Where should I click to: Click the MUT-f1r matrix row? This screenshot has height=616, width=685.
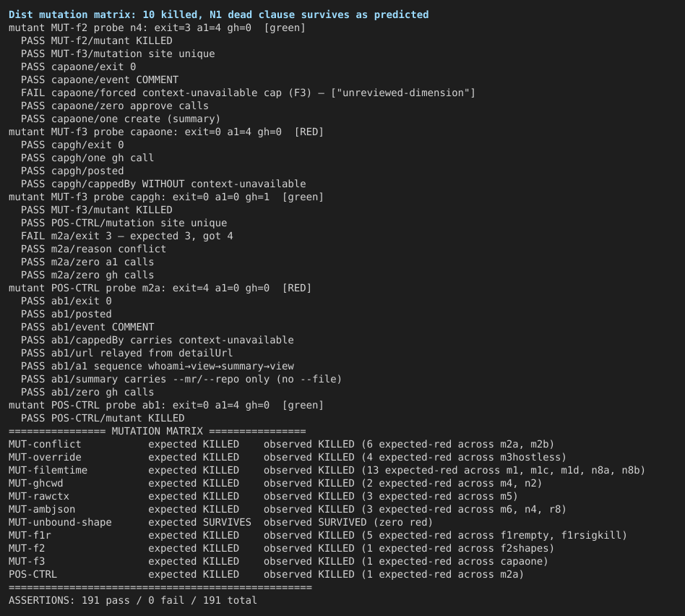point(318,535)
